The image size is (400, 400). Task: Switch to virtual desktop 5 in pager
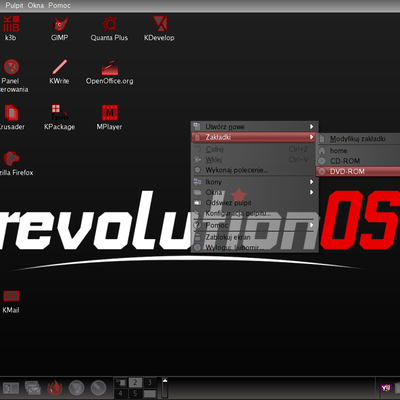click(x=135, y=393)
